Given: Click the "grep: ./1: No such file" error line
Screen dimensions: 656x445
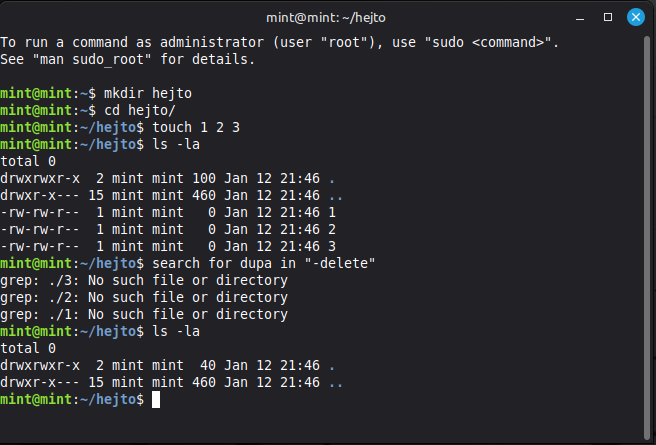Looking at the screenshot, I should [144, 314].
